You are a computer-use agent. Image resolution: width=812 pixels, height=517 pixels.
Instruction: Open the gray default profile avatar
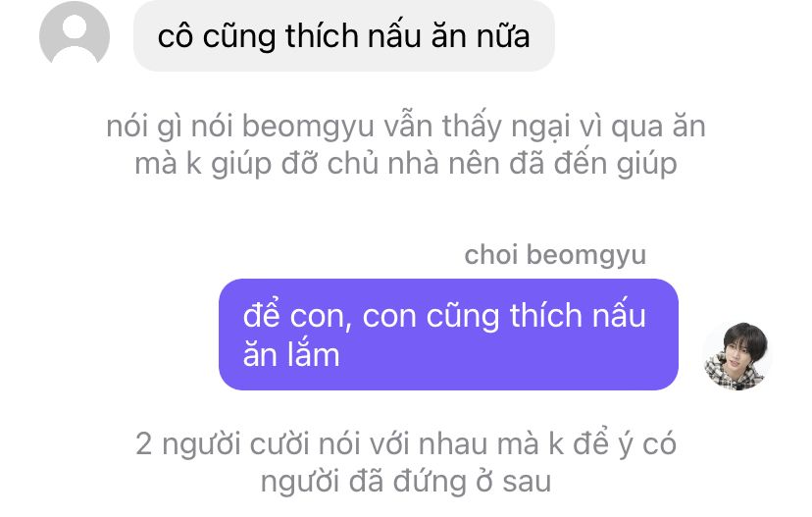click(x=75, y=32)
